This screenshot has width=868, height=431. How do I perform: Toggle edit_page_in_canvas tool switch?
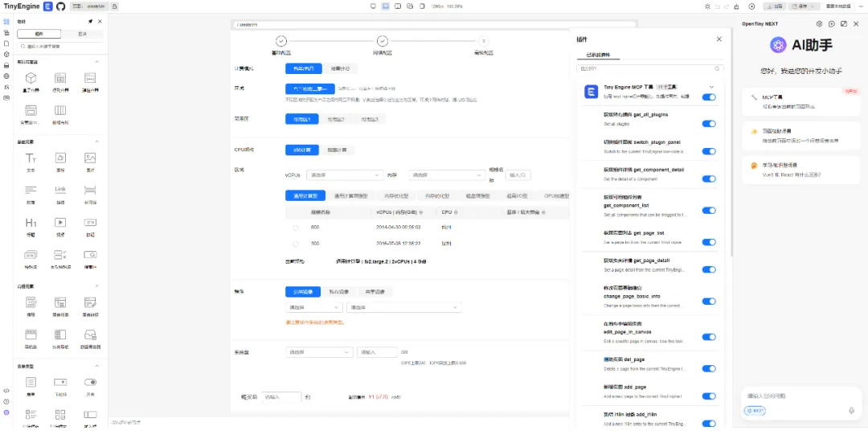[709, 337]
